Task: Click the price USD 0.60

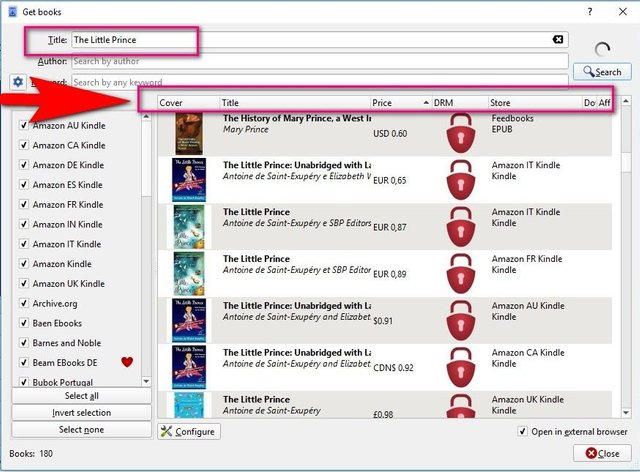Action: [x=390, y=134]
